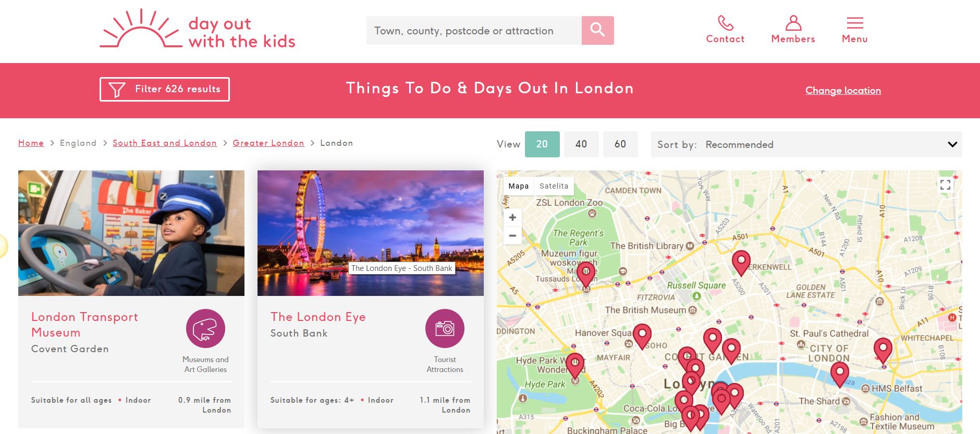Open the London Eye thumbnail image

coord(371,233)
